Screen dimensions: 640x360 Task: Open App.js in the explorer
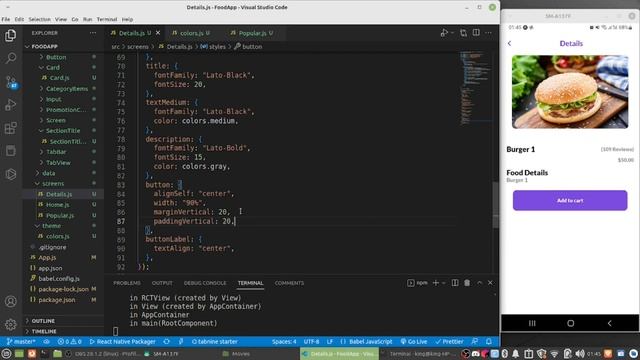(x=47, y=258)
